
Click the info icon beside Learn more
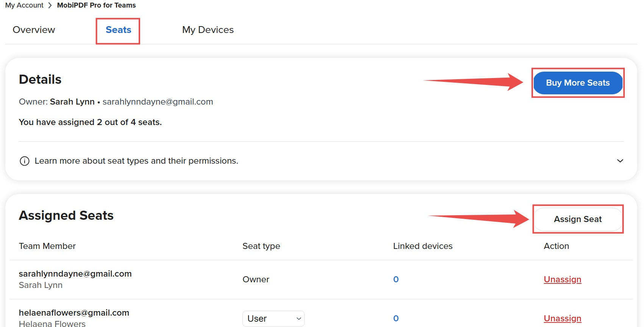[x=25, y=161]
